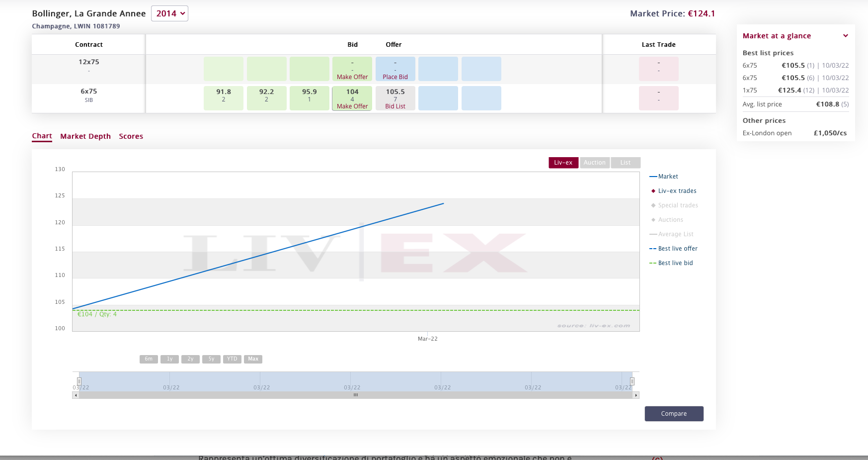
Task: Collapse the Market at a glance panel
Action: (845, 36)
